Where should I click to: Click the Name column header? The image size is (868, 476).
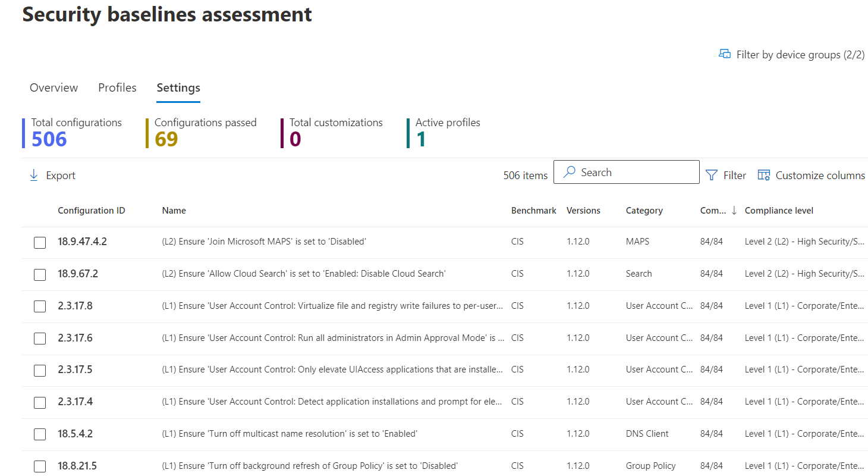[x=174, y=211]
